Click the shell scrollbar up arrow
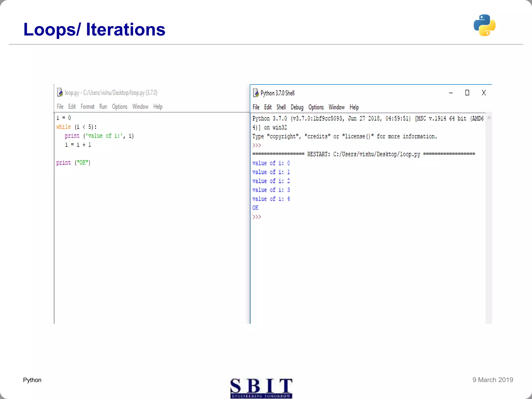Image resolution: width=532 pixels, height=399 pixels. [489, 118]
